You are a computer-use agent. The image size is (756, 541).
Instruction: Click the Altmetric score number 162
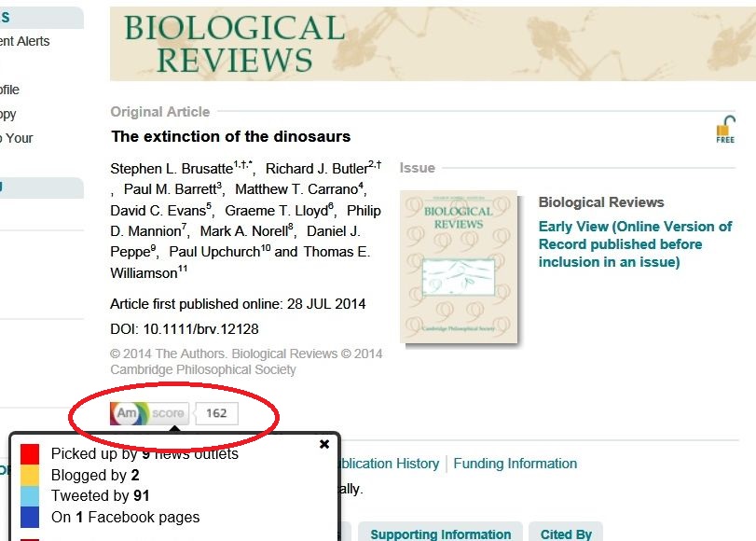click(x=216, y=413)
